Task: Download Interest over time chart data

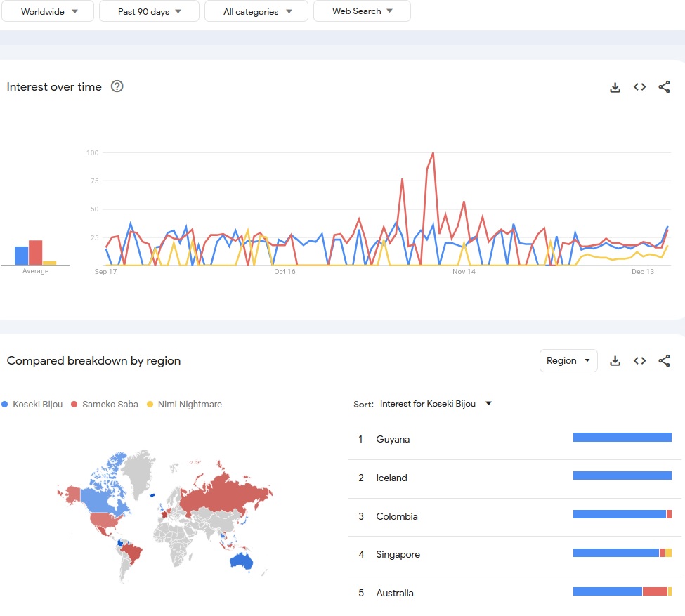Action: tap(615, 87)
